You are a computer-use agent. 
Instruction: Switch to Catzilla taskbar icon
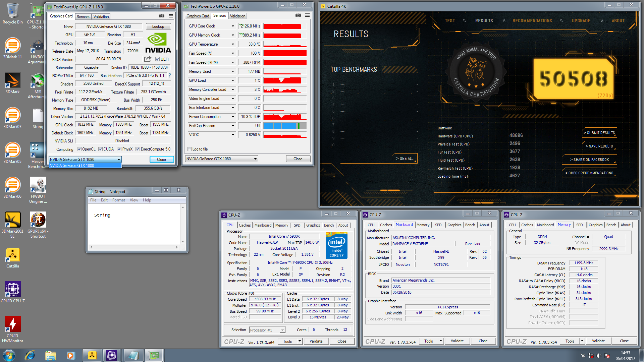92,355
